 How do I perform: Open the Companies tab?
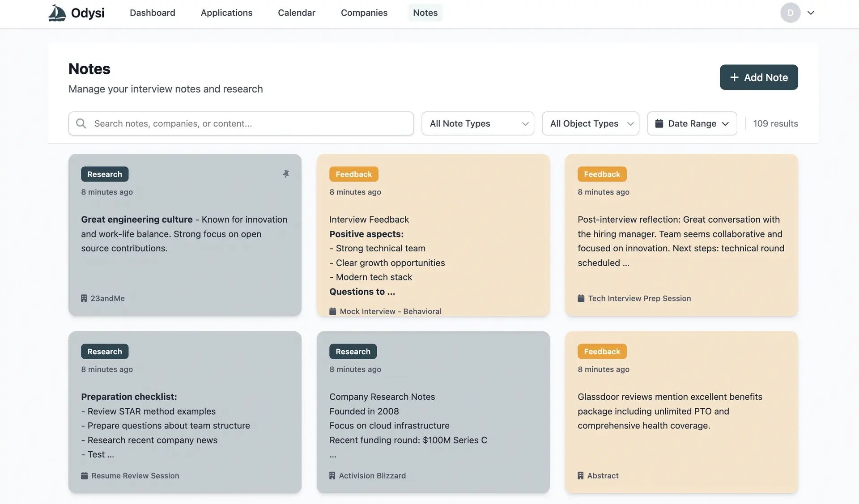pyautogui.click(x=364, y=13)
